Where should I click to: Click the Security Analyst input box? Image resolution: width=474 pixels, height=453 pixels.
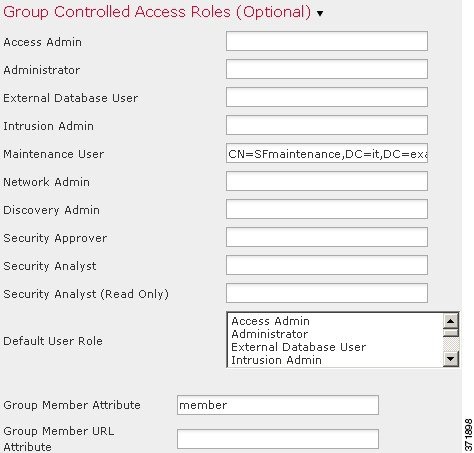(x=327, y=265)
